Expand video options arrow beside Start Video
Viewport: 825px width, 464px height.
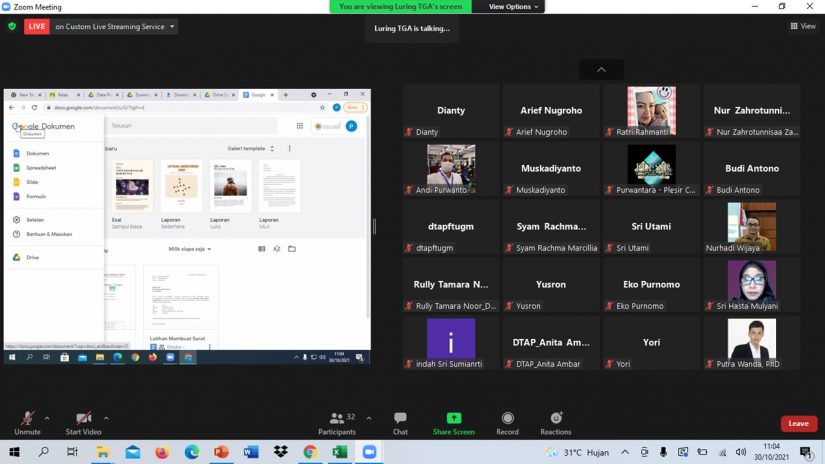(106, 418)
